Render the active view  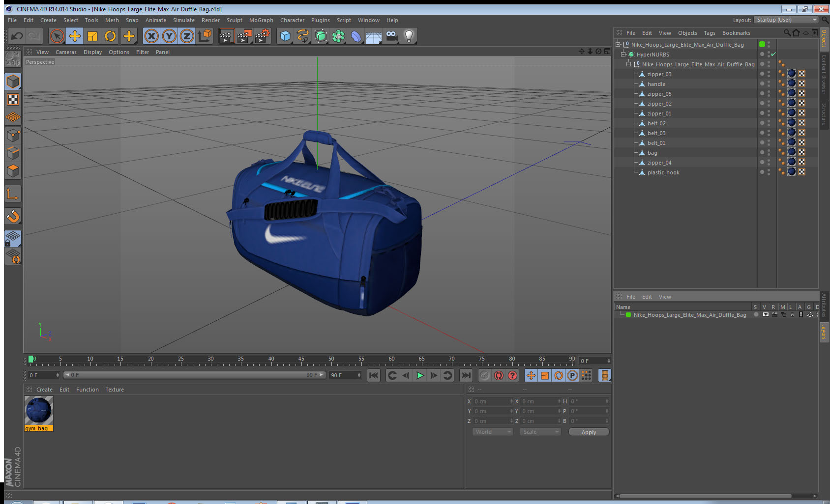coord(226,36)
